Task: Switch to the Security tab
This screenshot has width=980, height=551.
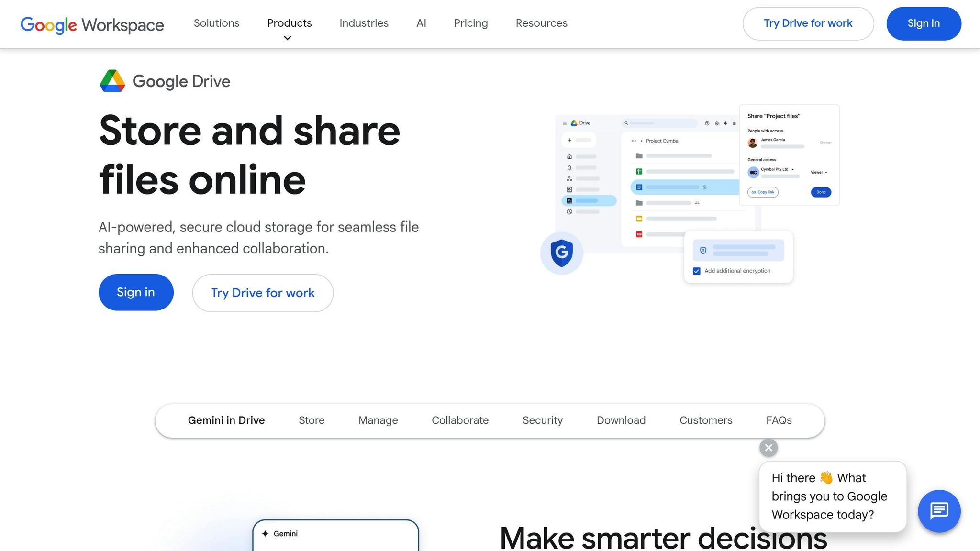Action: pyautogui.click(x=542, y=420)
